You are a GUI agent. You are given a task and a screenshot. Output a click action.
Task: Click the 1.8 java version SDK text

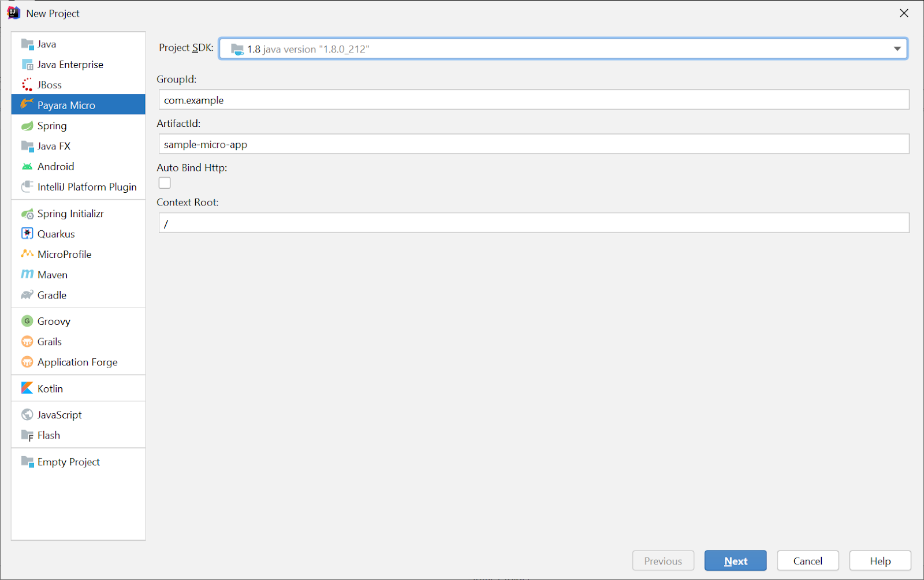[x=308, y=49]
